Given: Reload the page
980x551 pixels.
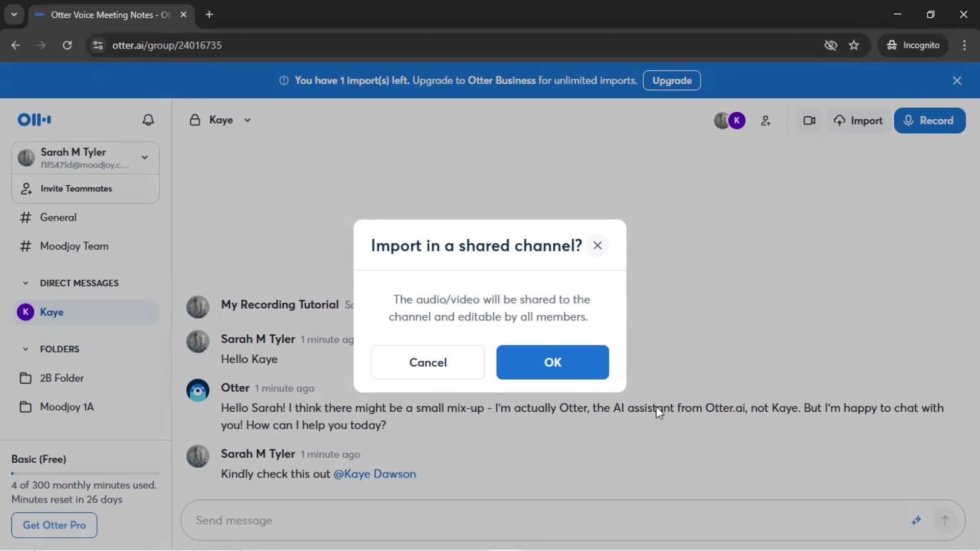Looking at the screenshot, I should [x=67, y=45].
